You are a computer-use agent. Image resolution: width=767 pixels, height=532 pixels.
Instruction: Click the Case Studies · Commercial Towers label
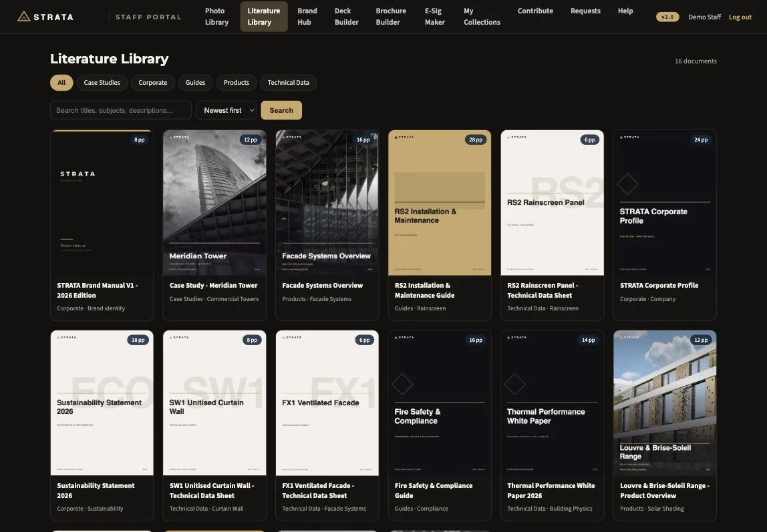point(214,299)
